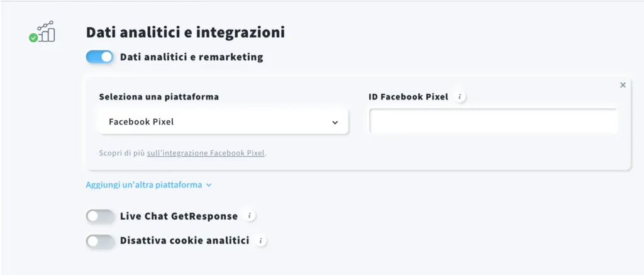The image size is (644, 275).
Task: Remove the Facebook Pixel platform card with X
Action: click(623, 85)
